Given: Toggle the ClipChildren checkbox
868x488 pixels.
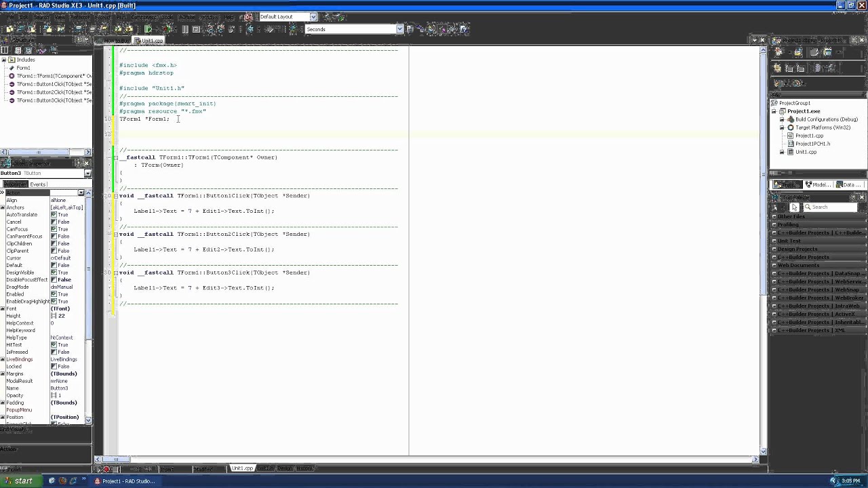Looking at the screenshot, I should (54, 243).
